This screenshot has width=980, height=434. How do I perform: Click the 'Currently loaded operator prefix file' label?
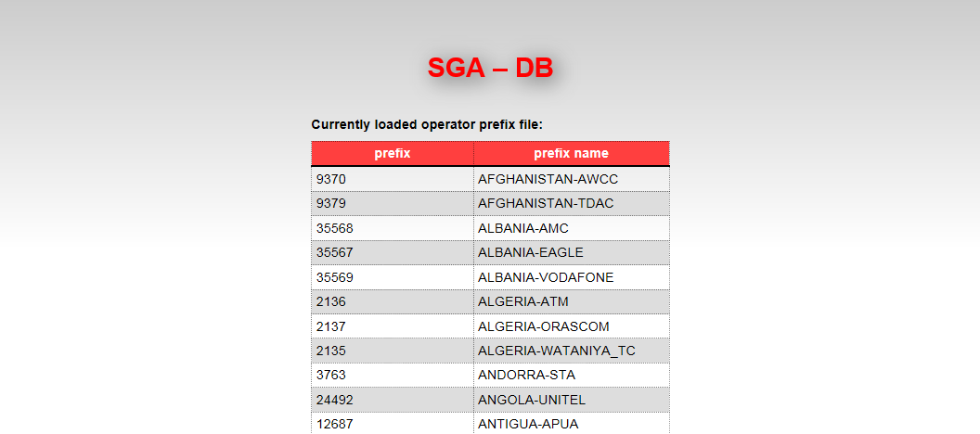tap(427, 125)
